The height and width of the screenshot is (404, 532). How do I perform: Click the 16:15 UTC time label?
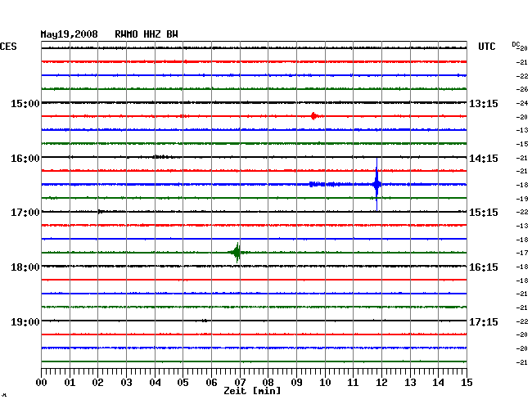pyautogui.click(x=484, y=267)
